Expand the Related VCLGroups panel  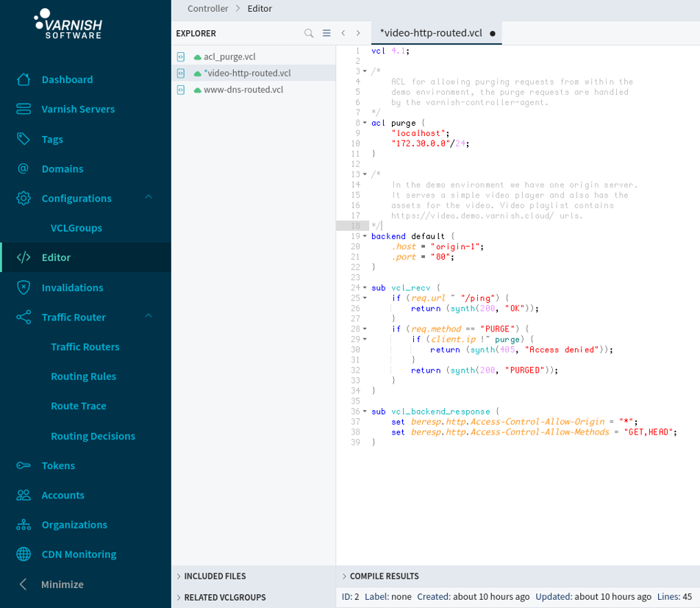tap(224, 598)
